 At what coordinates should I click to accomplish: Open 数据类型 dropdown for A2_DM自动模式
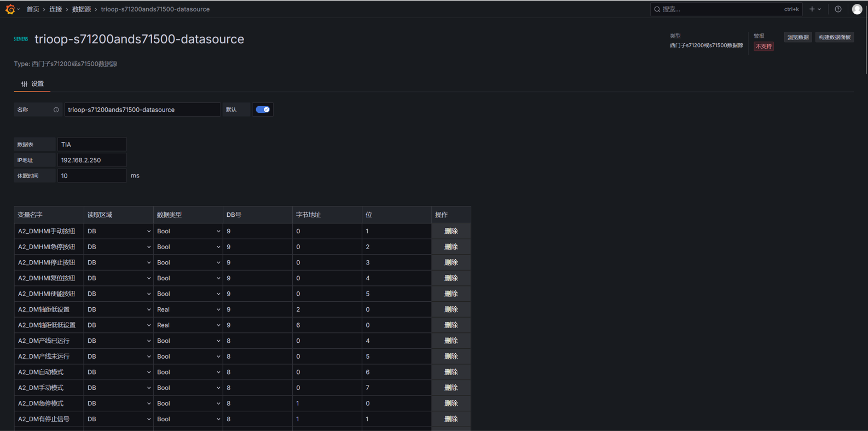[188, 372]
